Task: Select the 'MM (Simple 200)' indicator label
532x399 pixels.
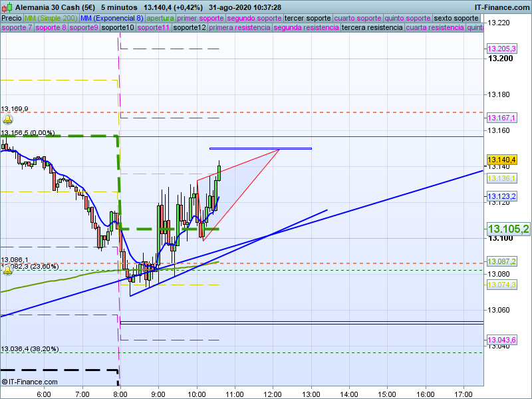Action: (46, 18)
